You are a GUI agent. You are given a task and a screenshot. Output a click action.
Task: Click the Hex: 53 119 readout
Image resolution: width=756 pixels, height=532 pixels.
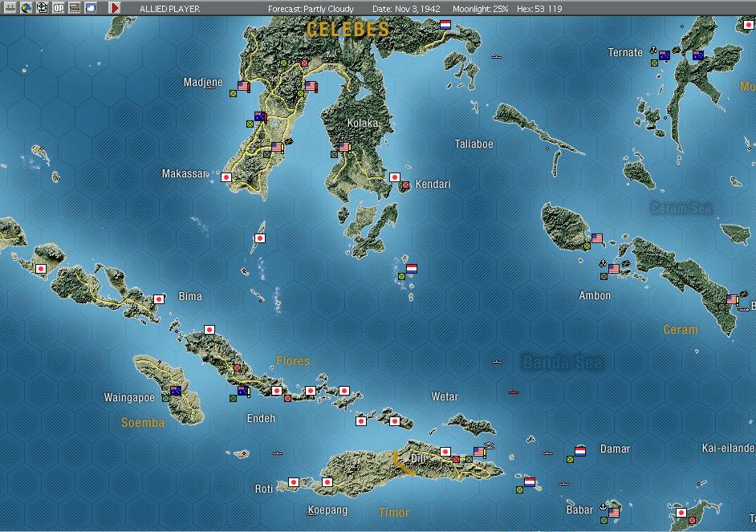click(539, 9)
